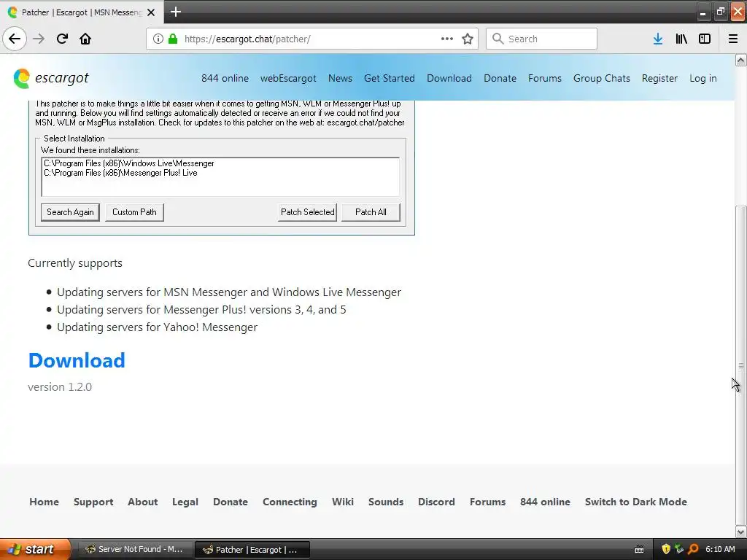Click the Search Again button image
This screenshot has height=560, width=747.
(70, 212)
